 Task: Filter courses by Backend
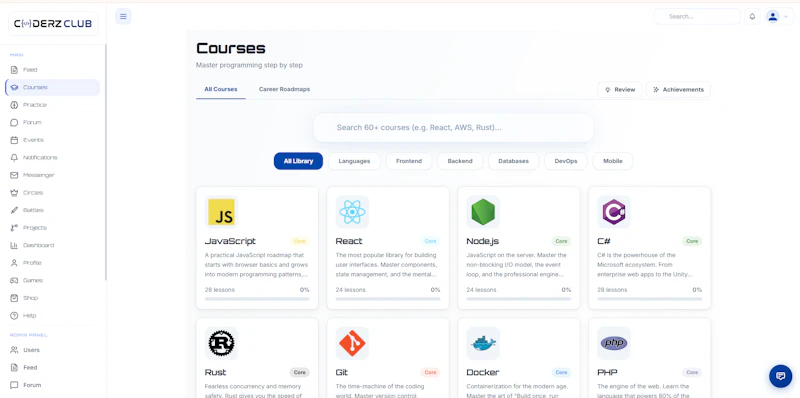point(460,161)
